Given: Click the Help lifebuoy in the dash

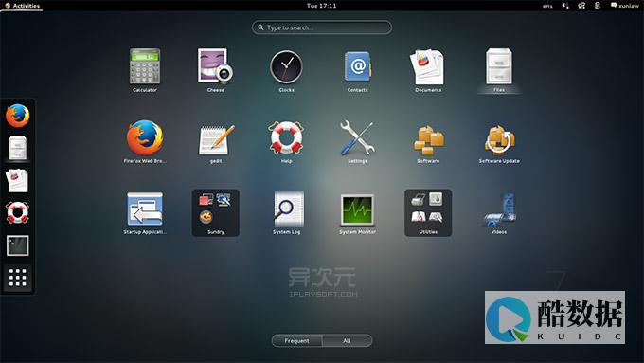Looking at the screenshot, I should click(x=18, y=212).
